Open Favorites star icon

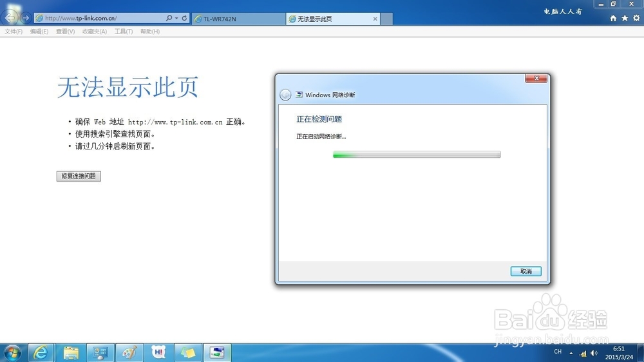[625, 18]
